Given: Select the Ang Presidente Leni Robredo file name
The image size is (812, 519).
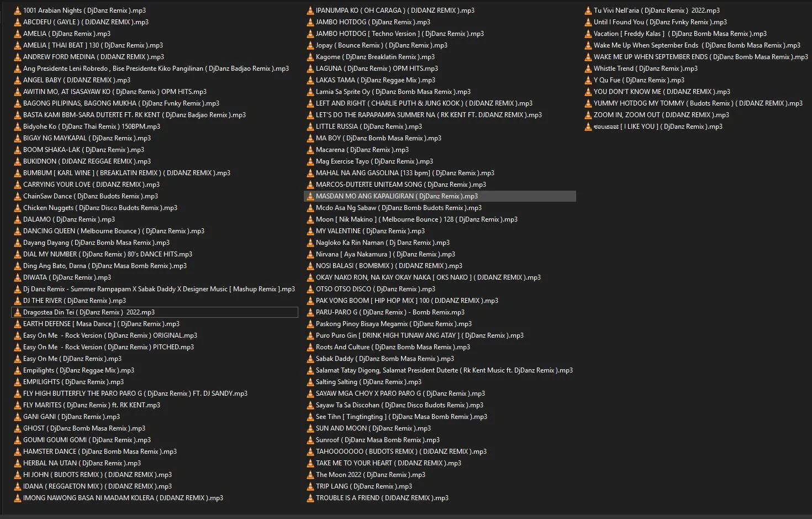Looking at the screenshot, I should 156,69.
